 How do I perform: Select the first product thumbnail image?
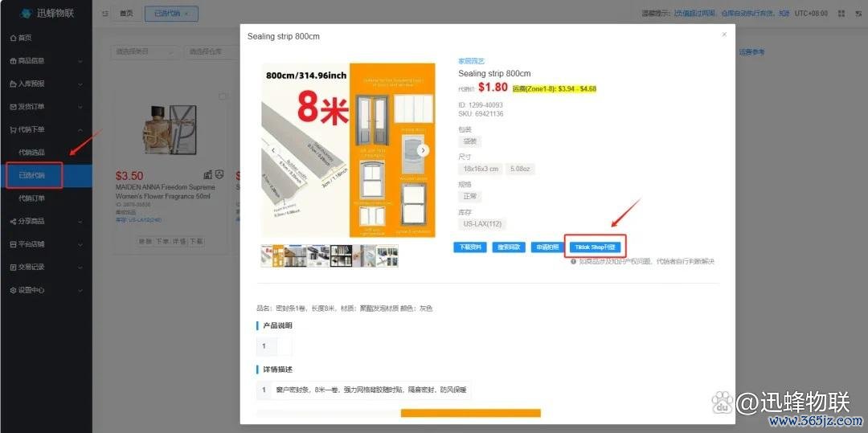pyautogui.click(x=267, y=255)
